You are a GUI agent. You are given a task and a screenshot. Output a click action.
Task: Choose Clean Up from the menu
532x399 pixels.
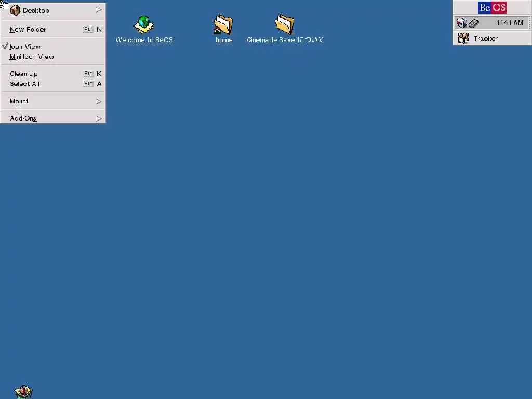(x=53, y=74)
